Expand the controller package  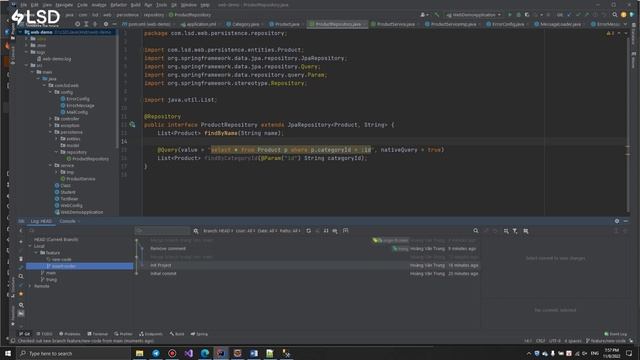pos(51,118)
